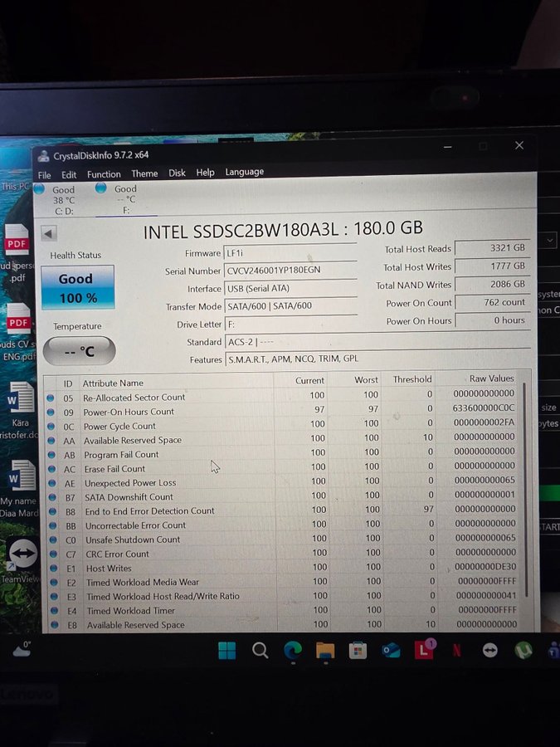Launch Netflix from the taskbar
The width and height of the screenshot is (560, 747).
(x=456, y=650)
